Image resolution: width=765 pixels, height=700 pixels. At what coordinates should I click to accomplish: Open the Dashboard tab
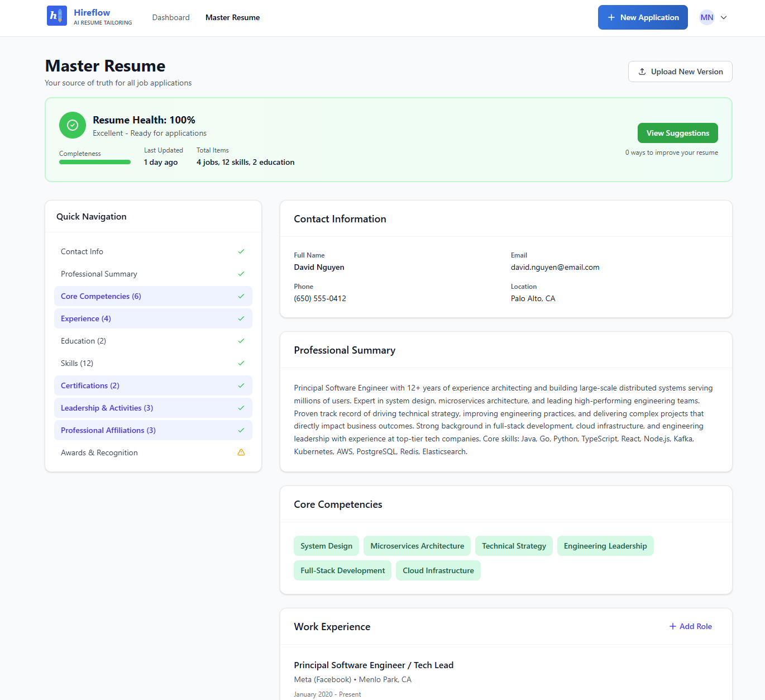(171, 17)
